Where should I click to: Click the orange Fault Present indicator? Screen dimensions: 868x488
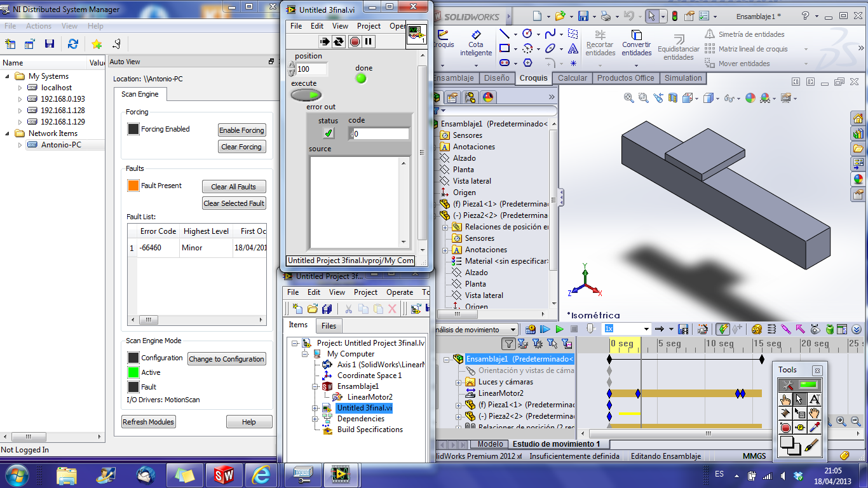pos(133,186)
